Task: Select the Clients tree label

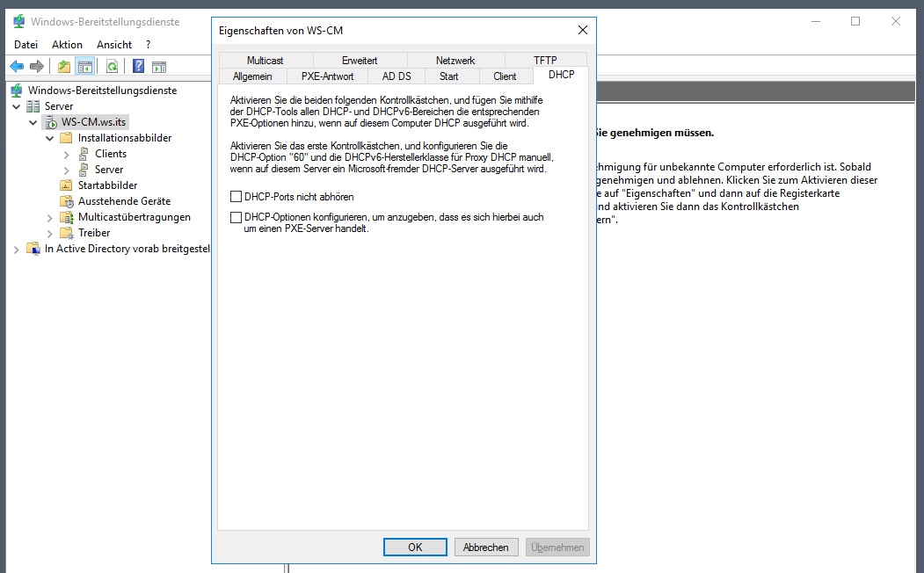Action: point(111,154)
